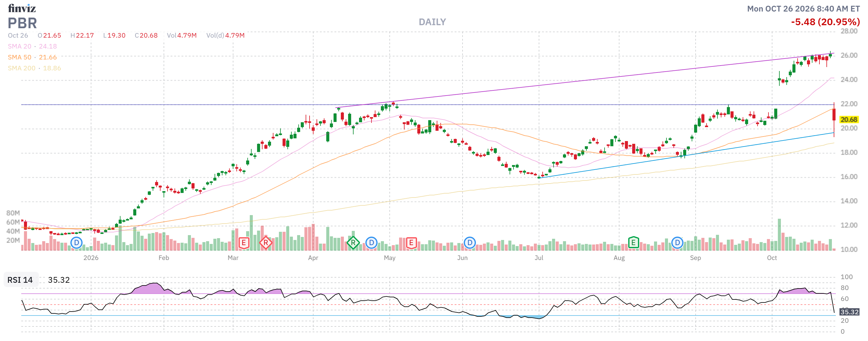Click the Oct 26 date label in legend
Viewport: 868px width, 341px height.
click(x=18, y=35)
